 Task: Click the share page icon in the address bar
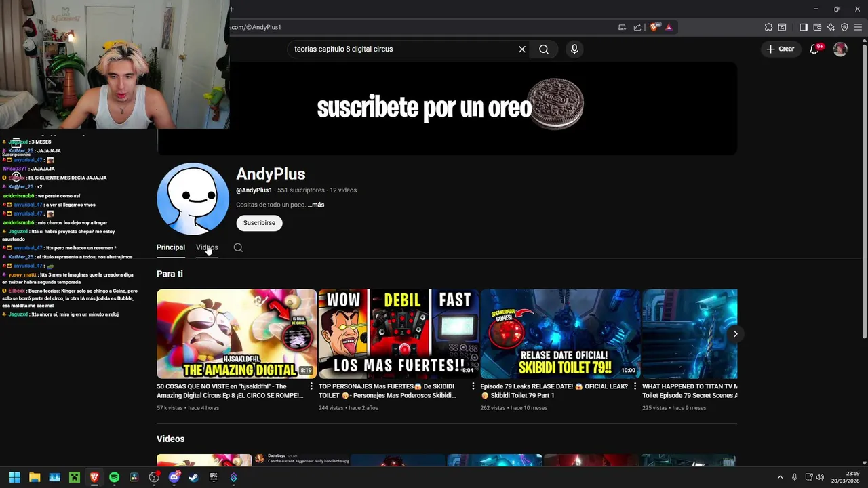coord(637,27)
